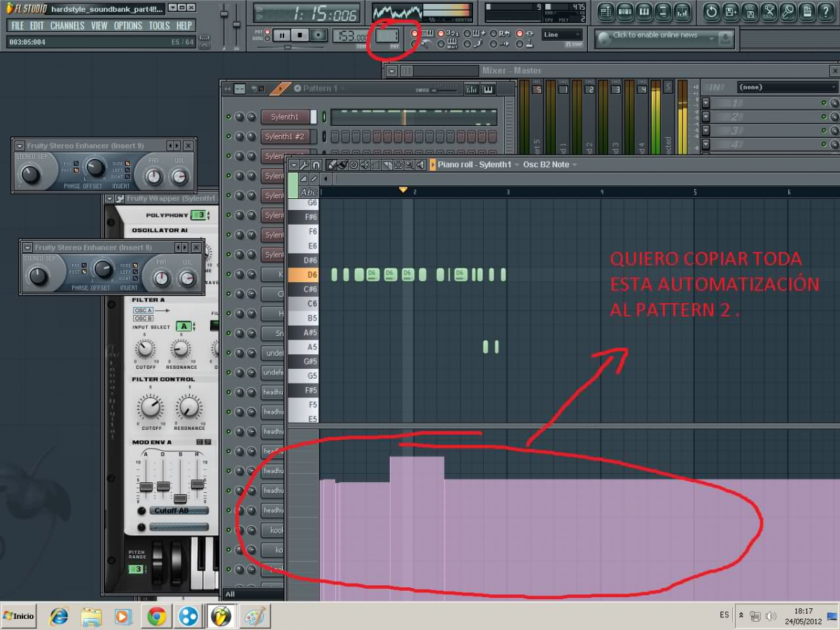Toggle the piano roll snap magnet icon

pos(316,164)
